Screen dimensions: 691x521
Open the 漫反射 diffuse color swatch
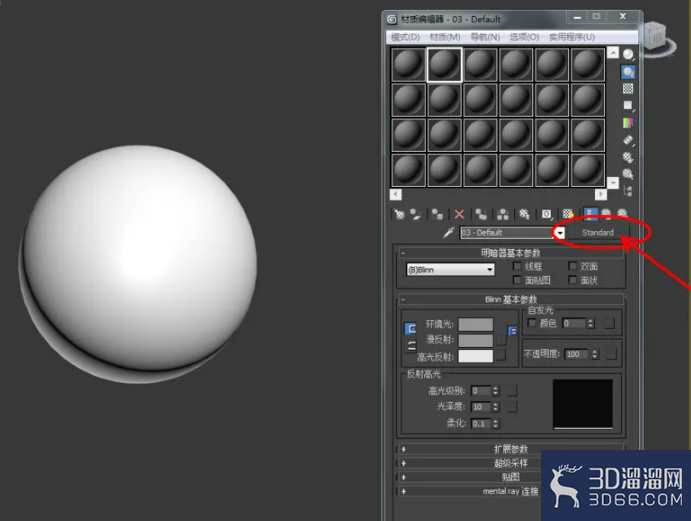[476, 340]
